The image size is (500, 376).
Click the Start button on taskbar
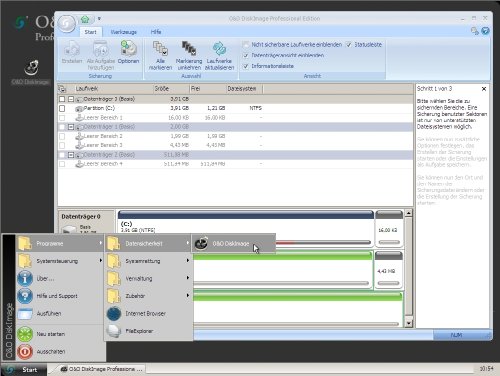pyautogui.click(x=23, y=369)
